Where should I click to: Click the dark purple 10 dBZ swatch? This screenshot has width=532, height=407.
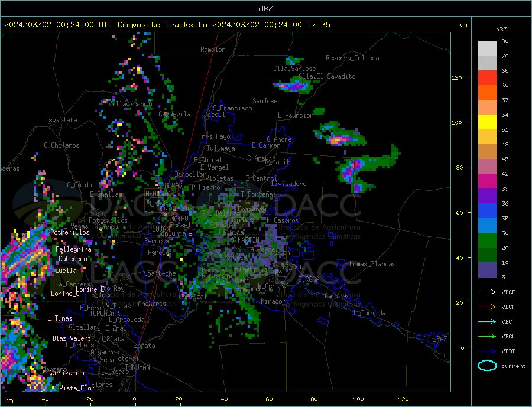pos(487,269)
